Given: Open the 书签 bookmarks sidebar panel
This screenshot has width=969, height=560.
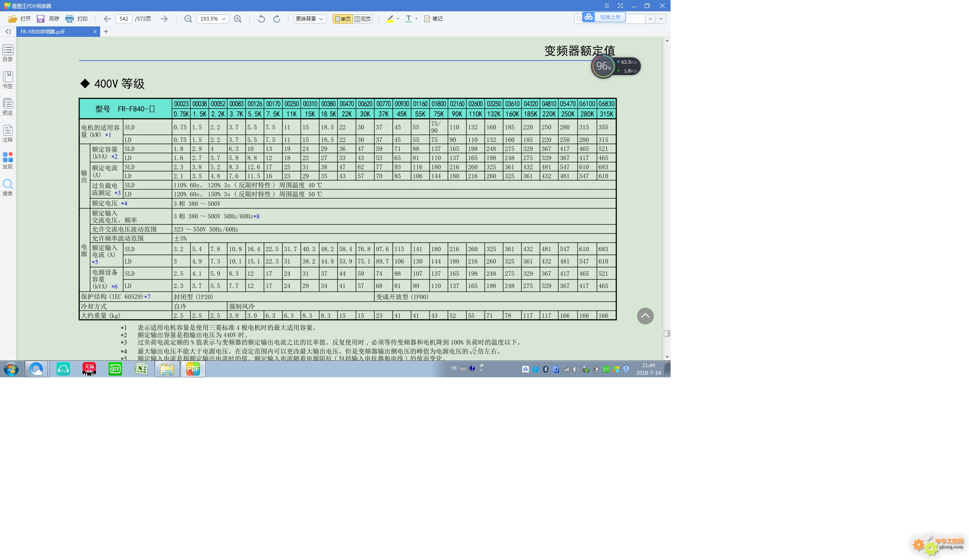Looking at the screenshot, I should pos(8,80).
